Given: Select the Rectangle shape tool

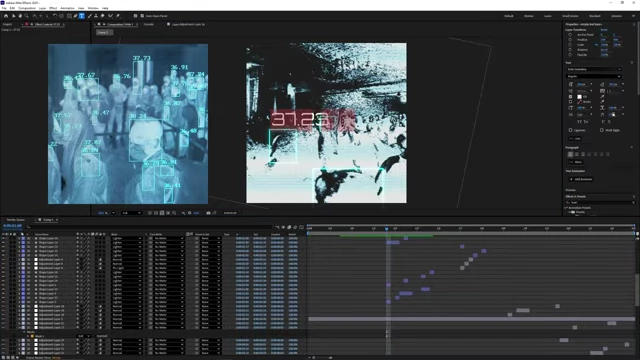Looking at the screenshot, I should (x=69, y=16).
